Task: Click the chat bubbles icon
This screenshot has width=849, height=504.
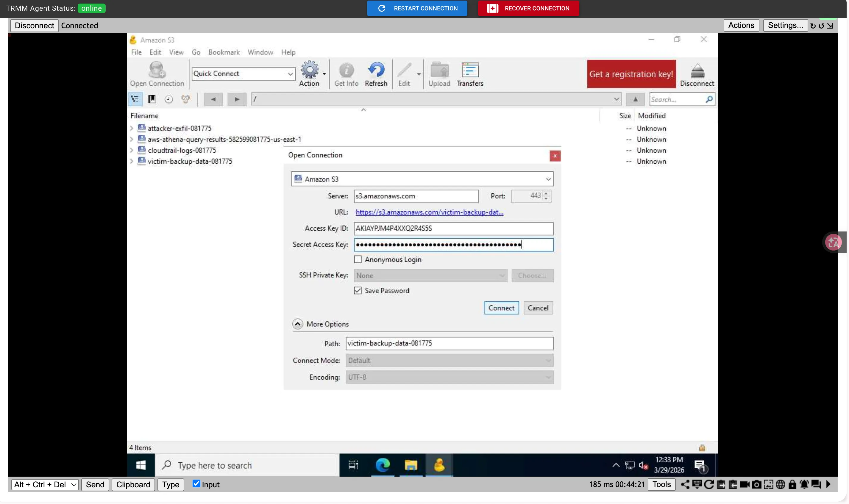Action: pyautogui.click(x=816, y=485)
